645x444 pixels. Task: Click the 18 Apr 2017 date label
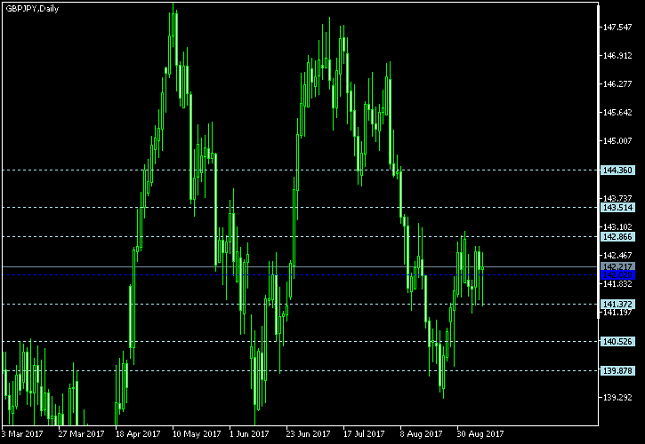(137, 434)
